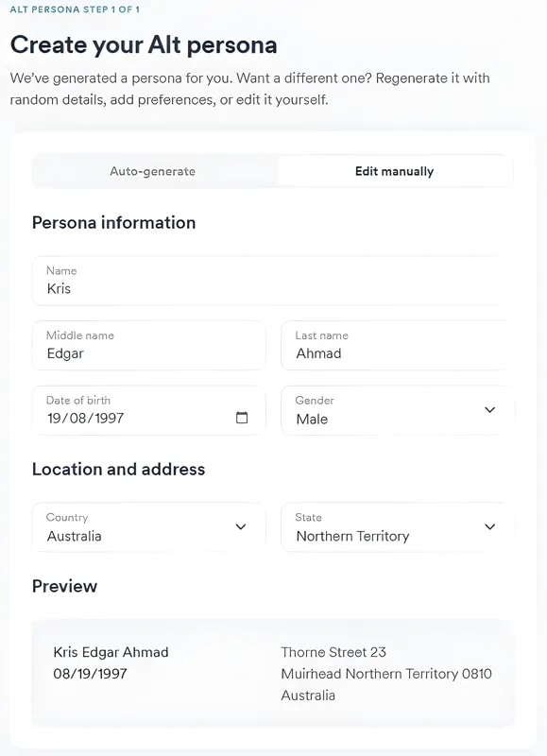This screenshot has width=547, height=756.
Task: Click the chevron icon beside State
Action: (490, 526)
